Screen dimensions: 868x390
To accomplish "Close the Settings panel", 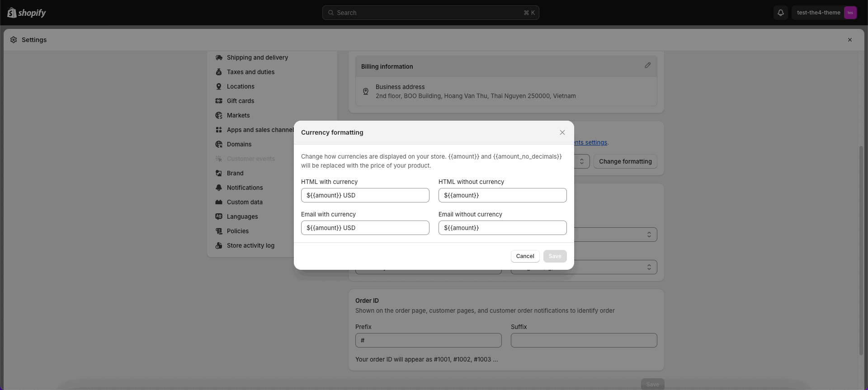I will click(x=850, y=40).
